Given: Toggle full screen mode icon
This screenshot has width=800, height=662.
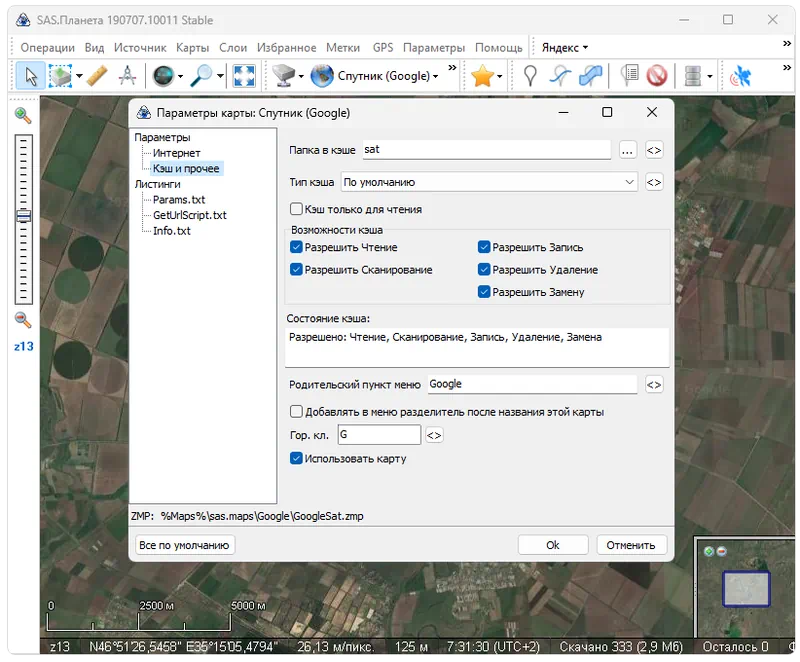Looking at the screenshot, I should click(x=244, y=76).
